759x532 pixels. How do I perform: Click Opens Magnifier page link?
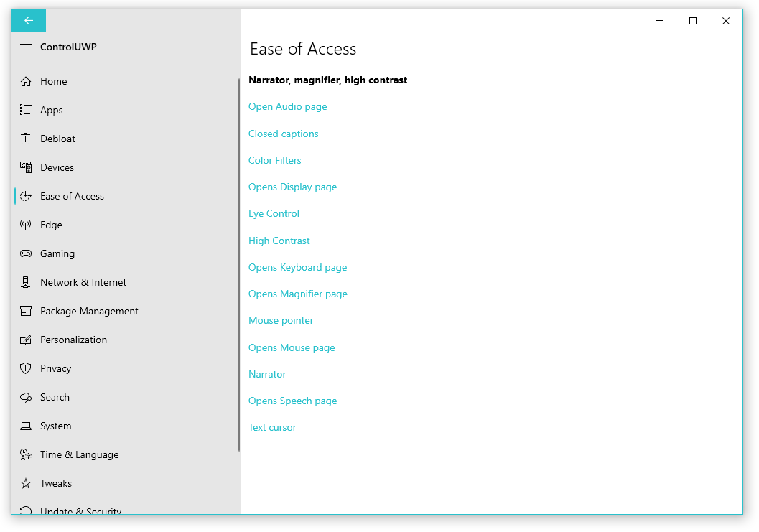tap(298, 294)
